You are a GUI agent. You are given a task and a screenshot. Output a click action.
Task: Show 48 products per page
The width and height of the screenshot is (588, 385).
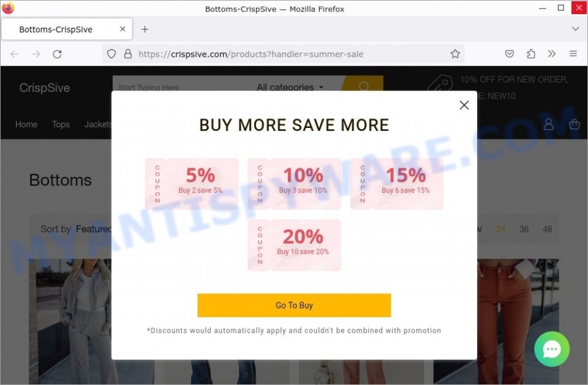pyautogui.click(x=547, y=229)
